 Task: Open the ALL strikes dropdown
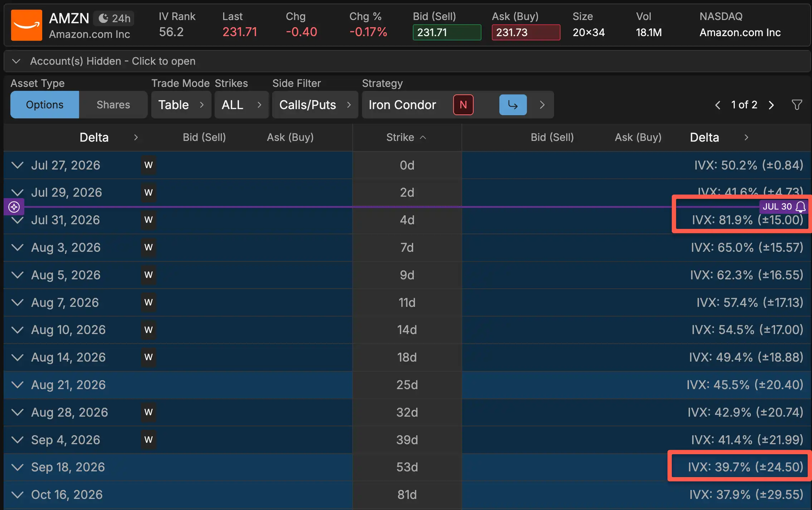[x=241, y=105]
